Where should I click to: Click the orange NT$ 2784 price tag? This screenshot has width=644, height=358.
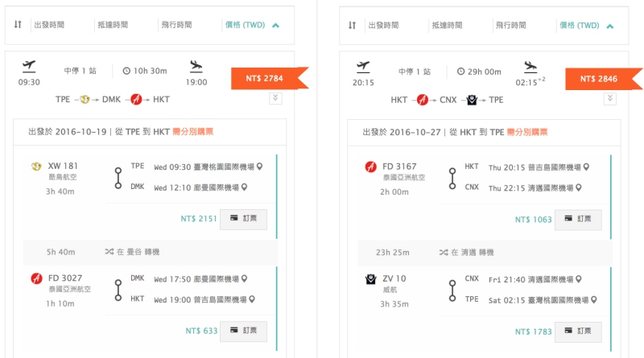266,78
